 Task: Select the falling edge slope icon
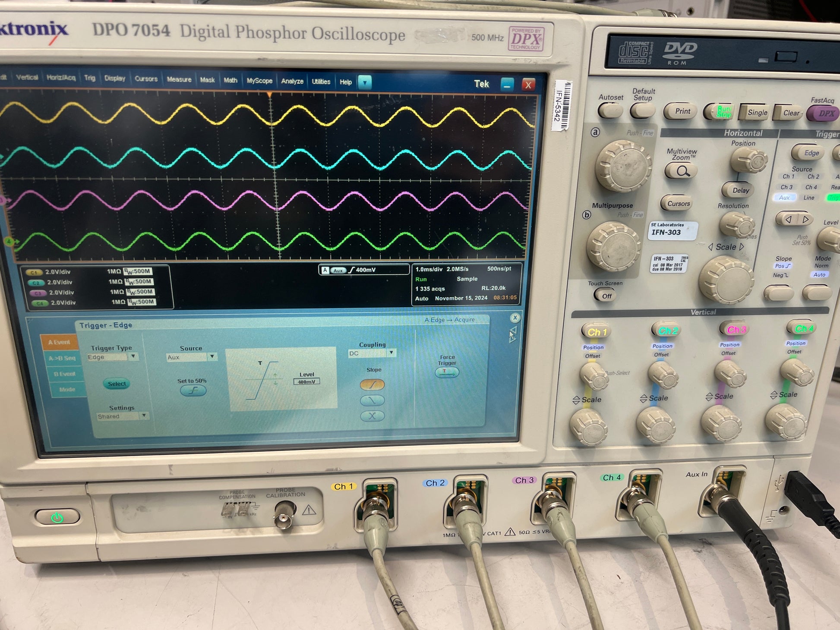coord(372,400)
